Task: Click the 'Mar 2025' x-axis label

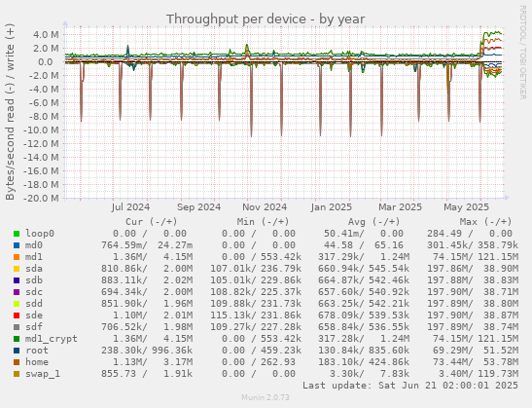Action: [400, 206]
